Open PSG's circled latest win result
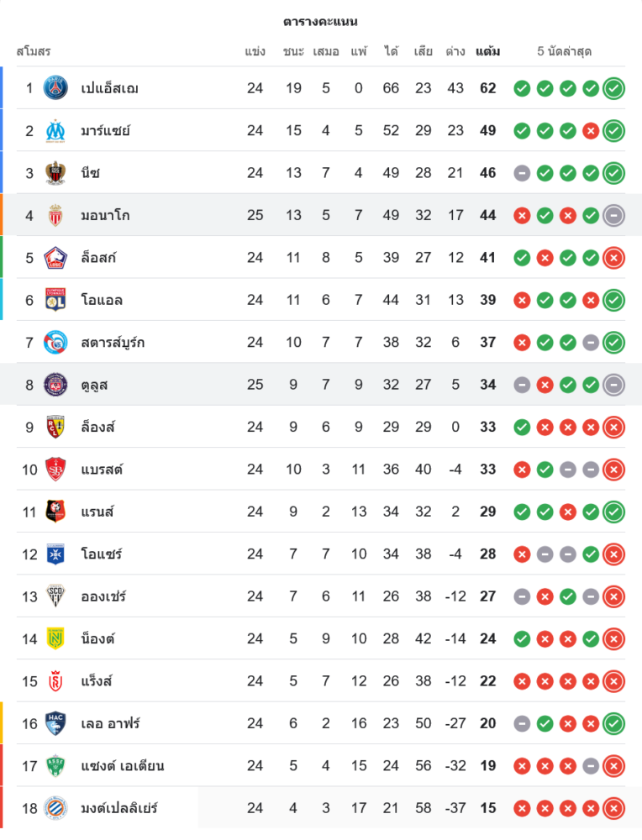 613,88
